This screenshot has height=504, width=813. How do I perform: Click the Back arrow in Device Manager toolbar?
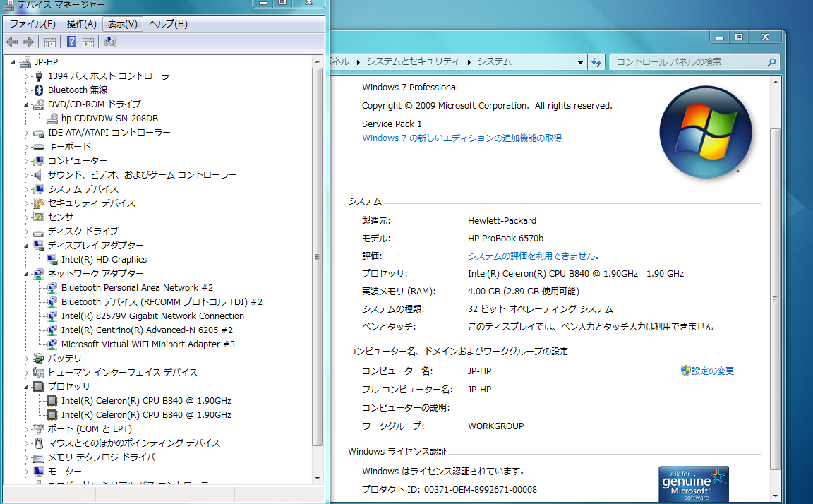[12, 42]
